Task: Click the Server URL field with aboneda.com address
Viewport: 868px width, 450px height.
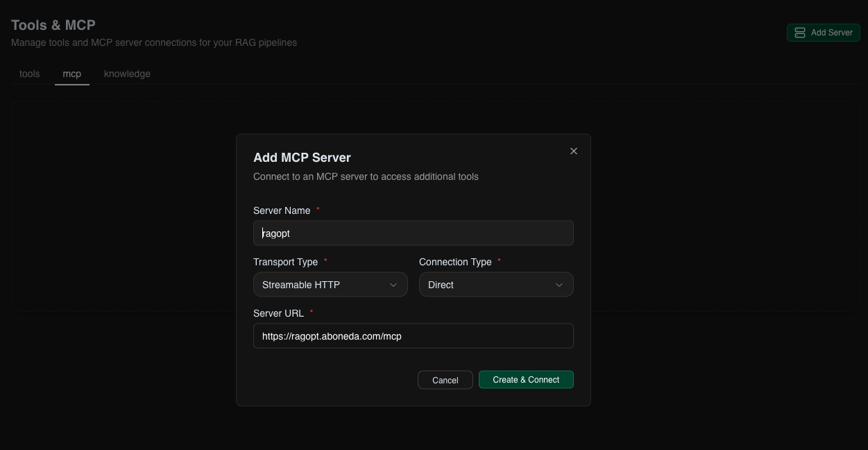Action: (x=413, y=335)
